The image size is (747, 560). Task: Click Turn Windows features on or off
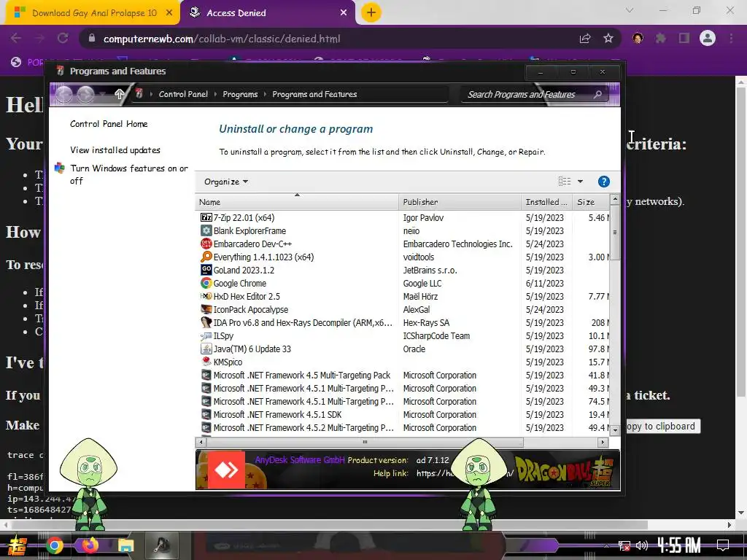pyautogui.click(x=128, y=174)
